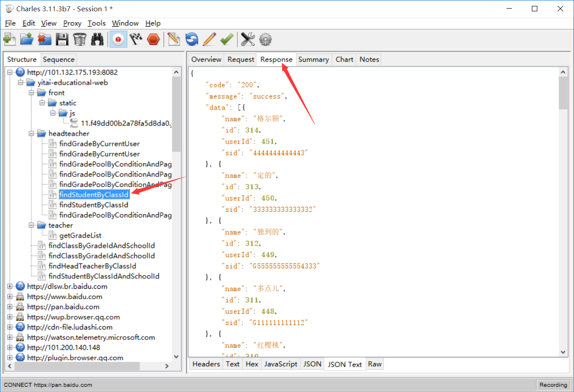Toggle the red Record button in toolbar
The image size is (574, 392).
(118, 39)
